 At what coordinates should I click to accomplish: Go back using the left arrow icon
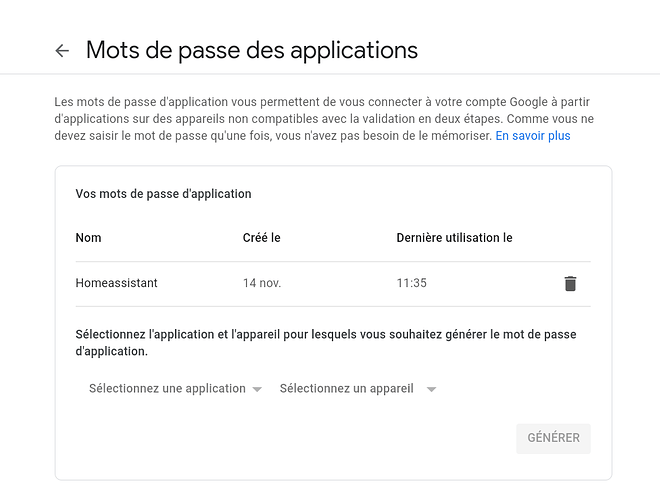62,51
